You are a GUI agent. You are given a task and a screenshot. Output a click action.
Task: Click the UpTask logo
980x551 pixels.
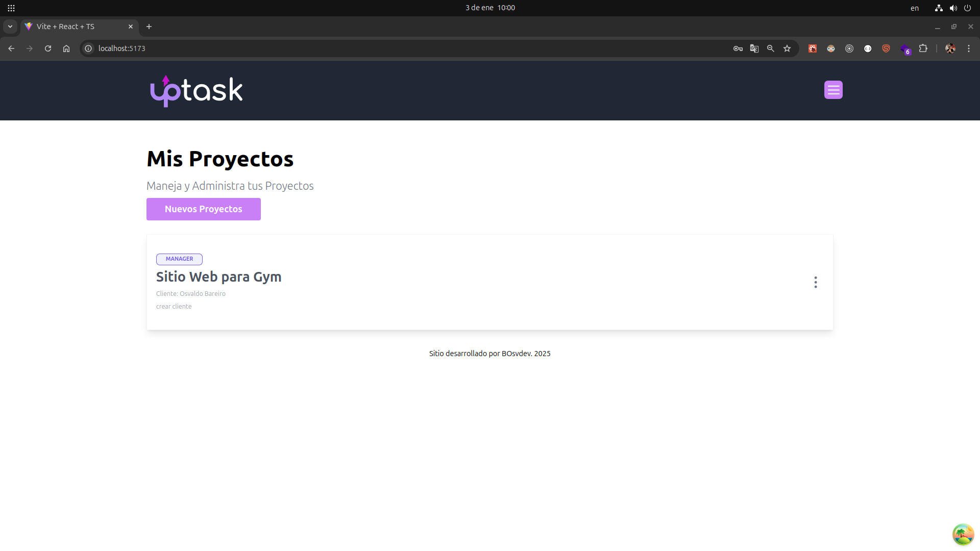coord(196,90)
